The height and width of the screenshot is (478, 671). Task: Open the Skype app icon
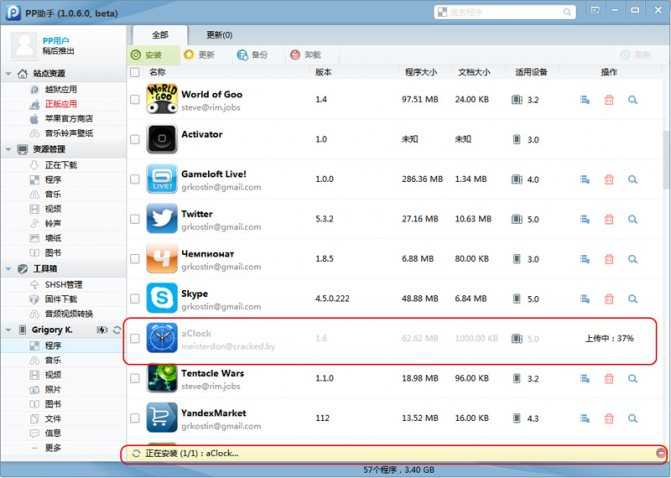[162, 298]
